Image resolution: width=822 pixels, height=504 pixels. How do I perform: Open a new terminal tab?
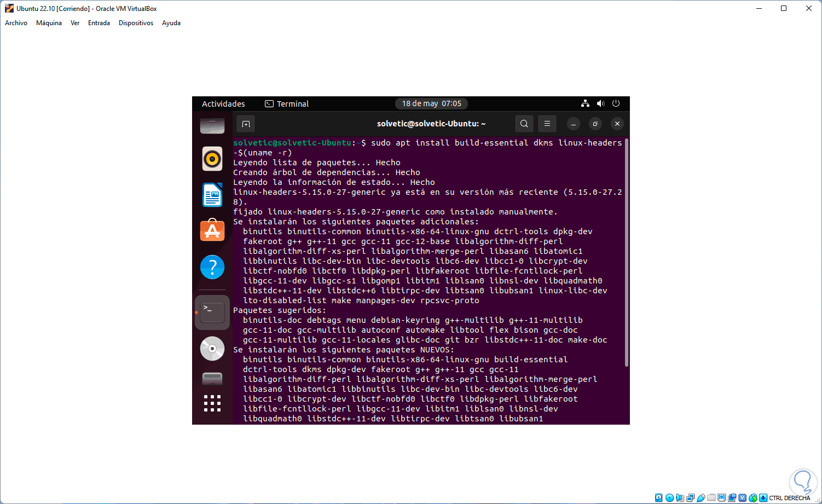pyautogui.click(x=246, y=124)
